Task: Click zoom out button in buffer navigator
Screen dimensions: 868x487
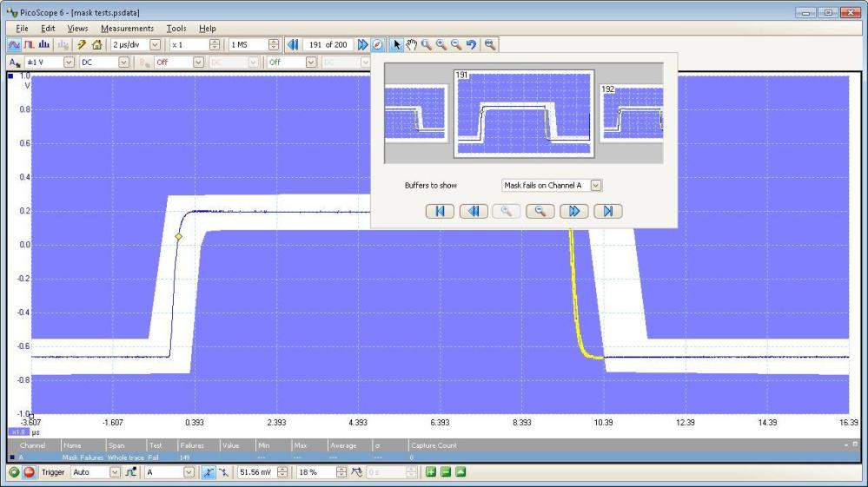Action: 540,211
